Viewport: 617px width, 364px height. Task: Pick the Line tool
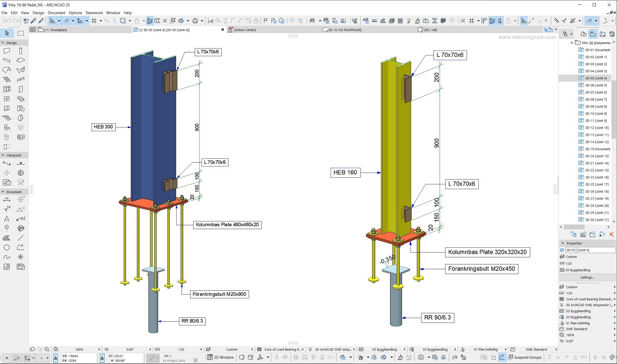(21, 238)
